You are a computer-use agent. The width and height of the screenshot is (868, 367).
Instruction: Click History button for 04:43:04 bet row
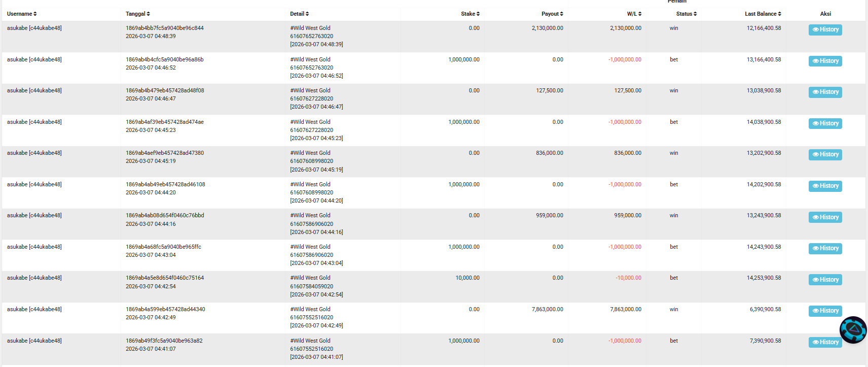pos(825,249)
